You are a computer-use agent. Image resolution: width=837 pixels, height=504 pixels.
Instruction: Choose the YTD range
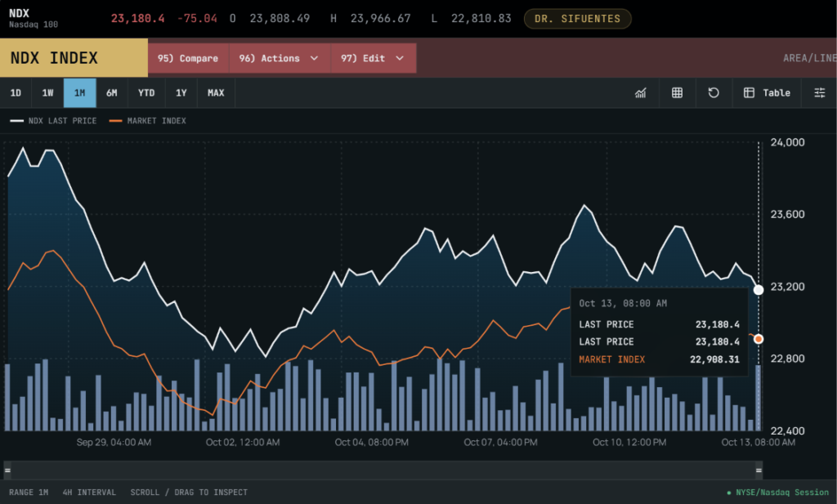[x=146, y=93]
